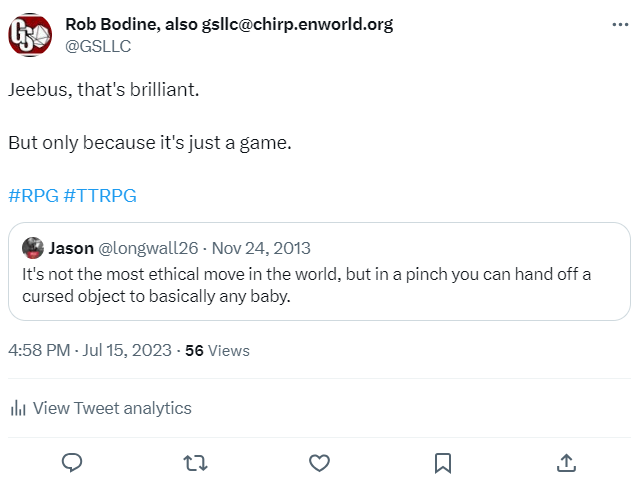Bookmark this tweet
The image size is (639, 480).
click(x=443, y=462)
